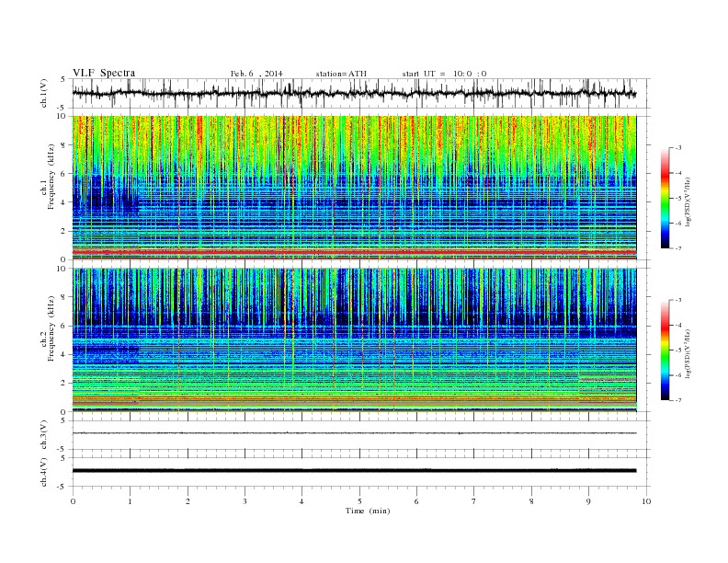Click the ch.2 spectrogram color scale bar
The height and width of the screenshot is (563, 728).
pos(665,350)
